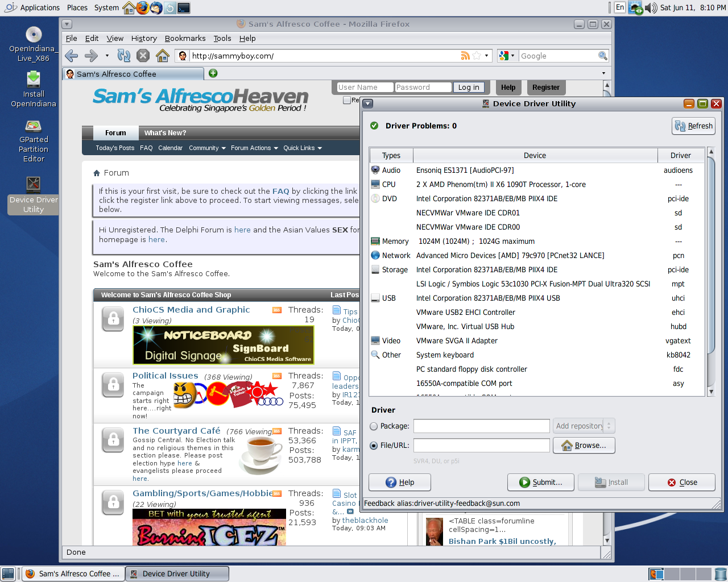Click the Firefox stop loading icon
The height and width of the screenshot is (582, 728).
pos(143,56)
